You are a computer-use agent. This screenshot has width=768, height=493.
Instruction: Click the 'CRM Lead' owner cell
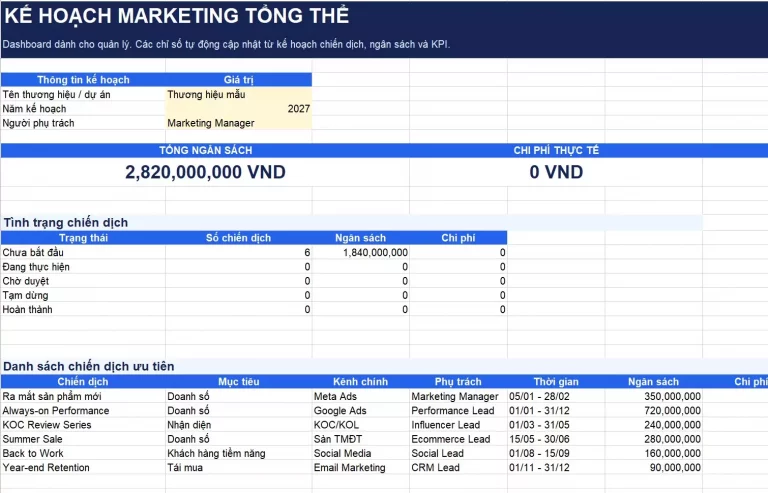tap(458, 467)
